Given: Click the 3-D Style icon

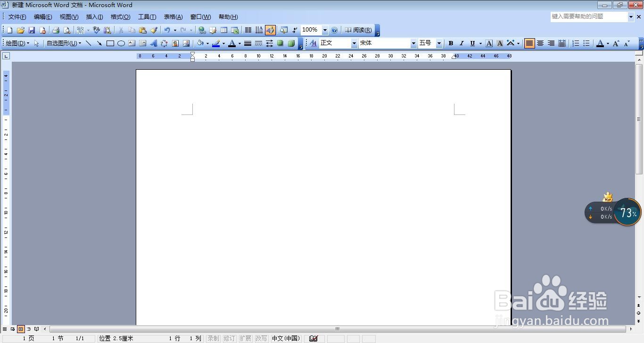Looking at the screenshot, I should tap(291, 43).
